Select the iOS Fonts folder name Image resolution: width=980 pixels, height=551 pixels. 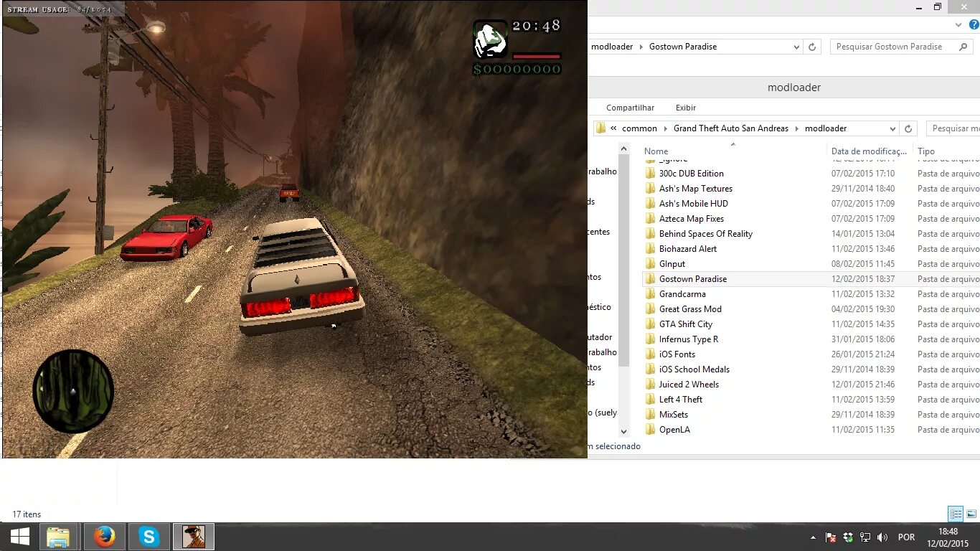tap(677, 354)
